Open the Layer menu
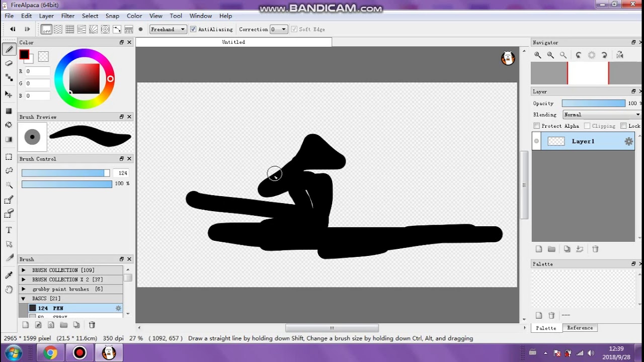The width and height of the screenshot is (644, 362). (x=46, y=16)
